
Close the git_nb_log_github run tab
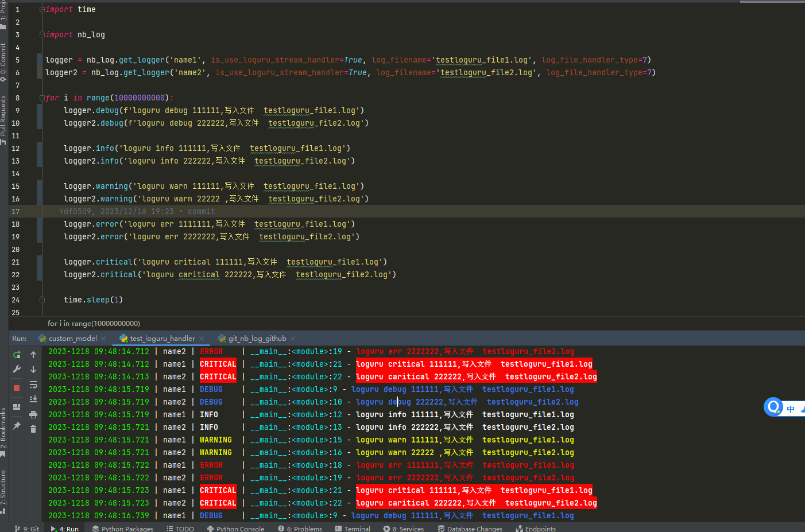point(293,339)
